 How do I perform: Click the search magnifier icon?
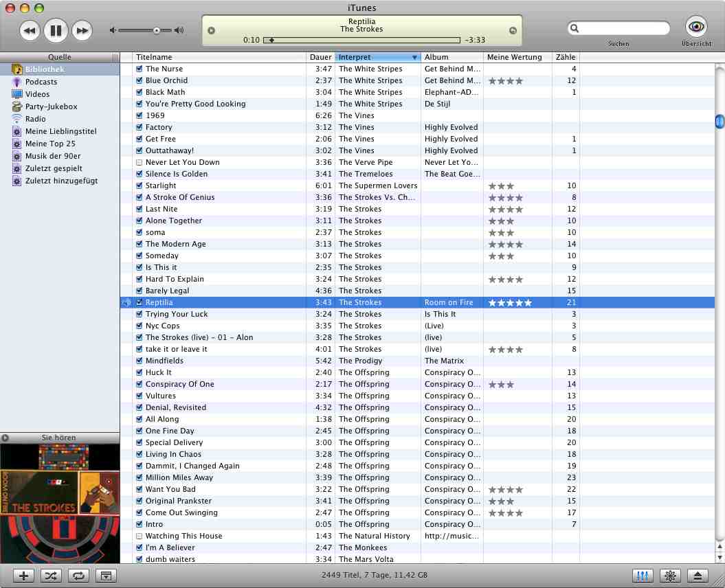tap(575, 28)
